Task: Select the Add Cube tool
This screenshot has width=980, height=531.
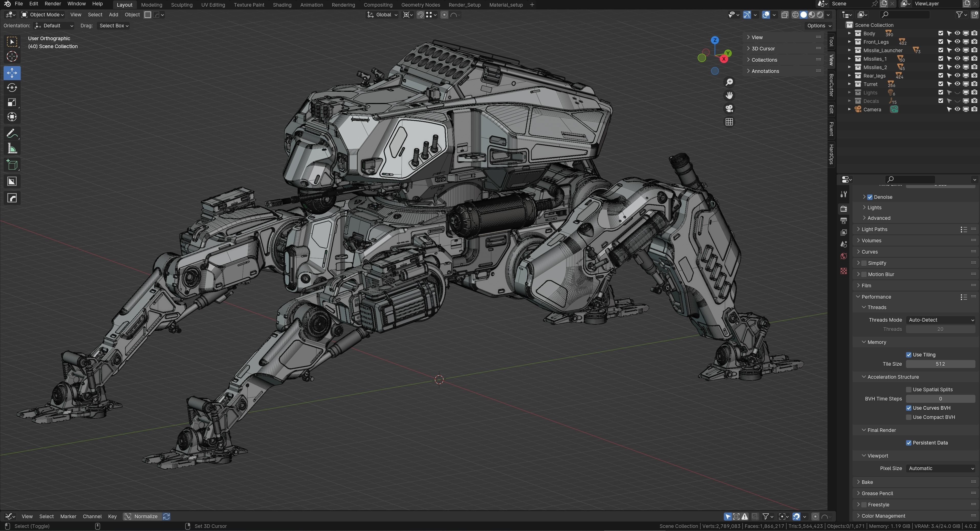Action: click(x=12, y=165)
